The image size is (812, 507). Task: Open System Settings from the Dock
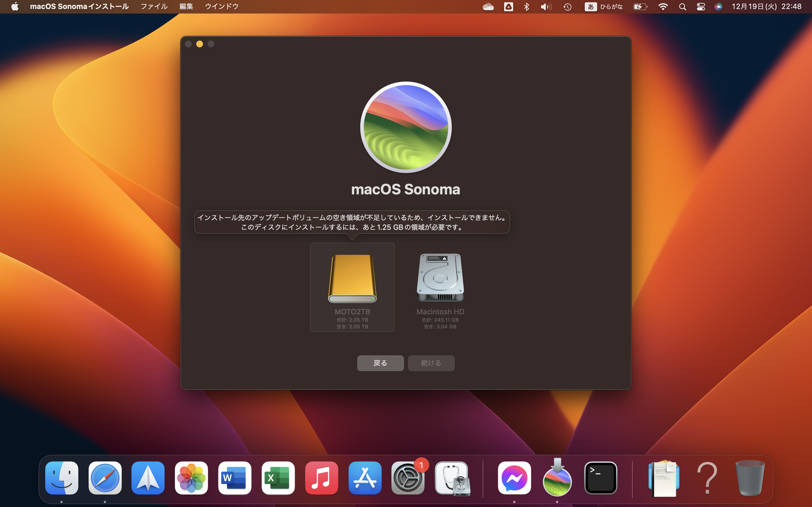coord(408,478)
